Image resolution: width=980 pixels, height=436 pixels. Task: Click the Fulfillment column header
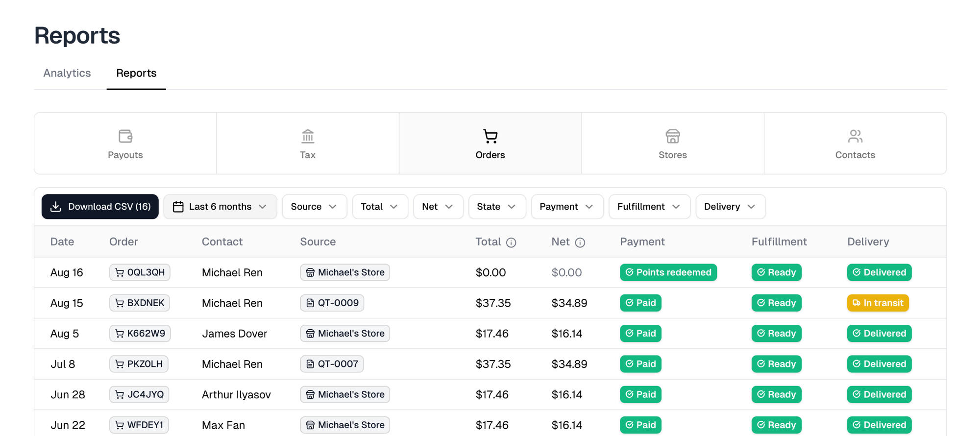(779, 242)
